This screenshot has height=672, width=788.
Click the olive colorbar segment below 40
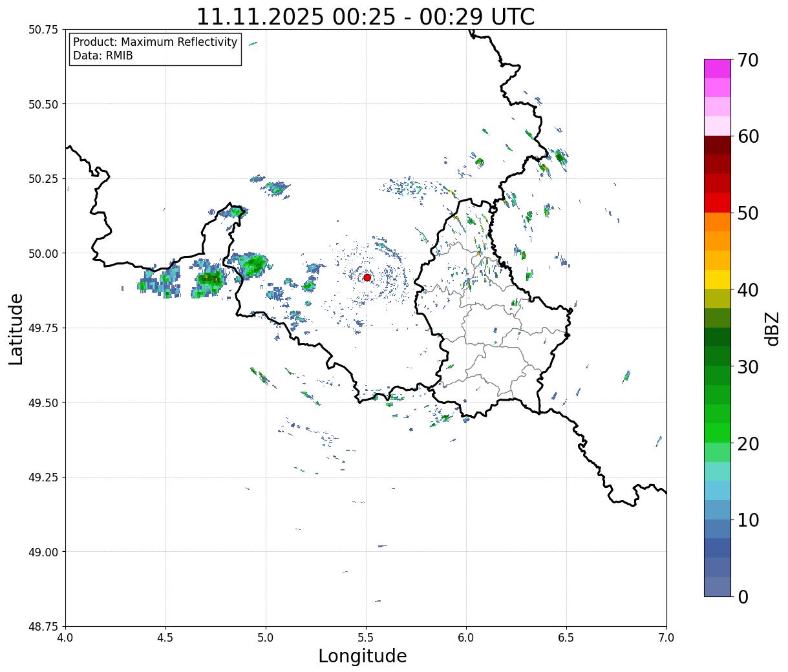718,299
